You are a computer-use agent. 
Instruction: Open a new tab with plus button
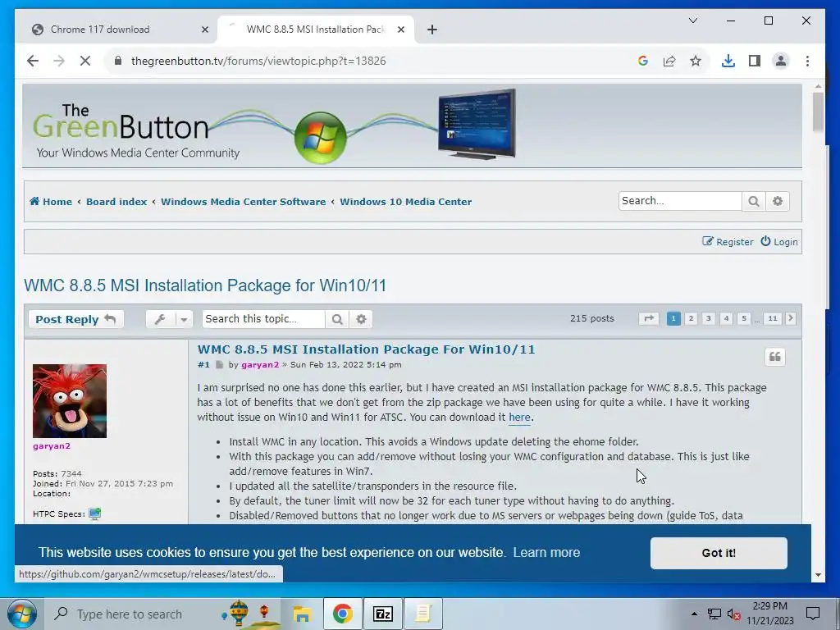coord(431,30)
